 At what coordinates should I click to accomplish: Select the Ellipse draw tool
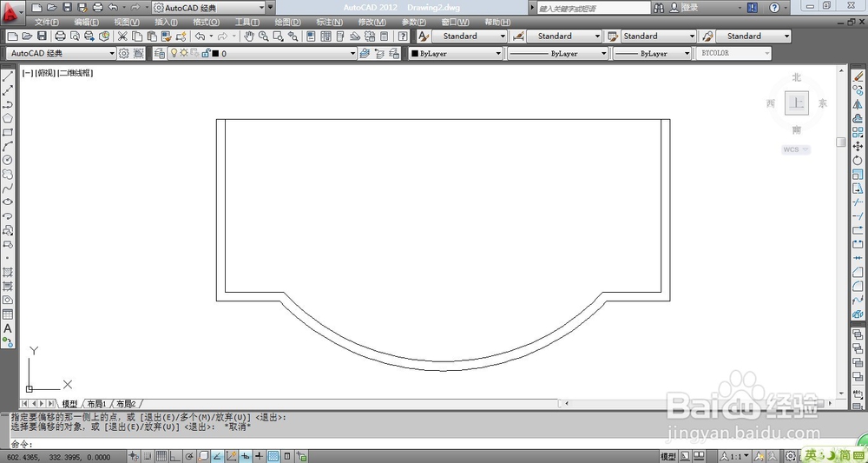8,202
